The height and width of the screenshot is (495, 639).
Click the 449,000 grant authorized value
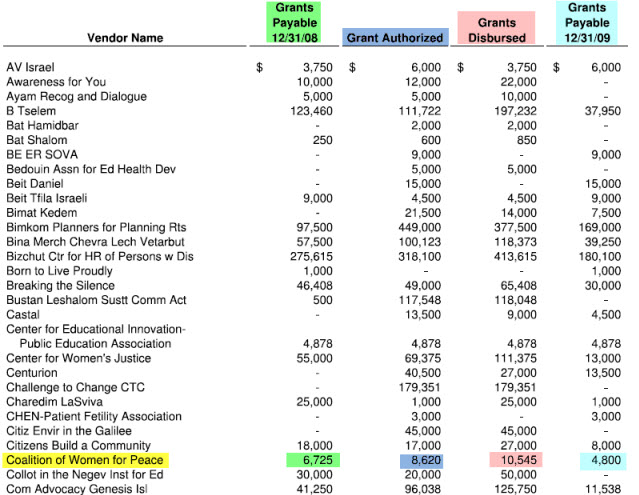coord(420,227)
